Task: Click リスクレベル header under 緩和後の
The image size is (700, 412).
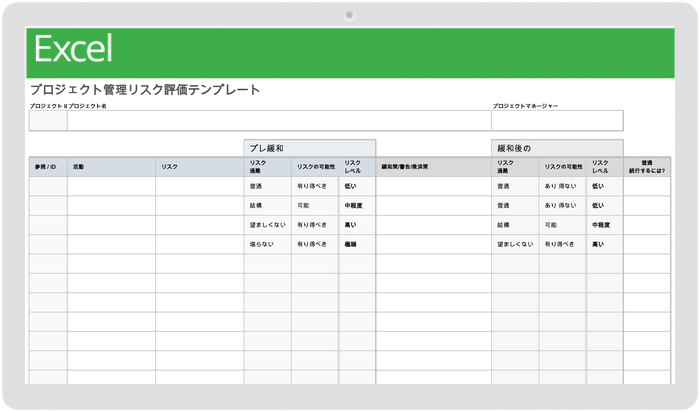Action: pyautogui.click(x=605, y=167)
